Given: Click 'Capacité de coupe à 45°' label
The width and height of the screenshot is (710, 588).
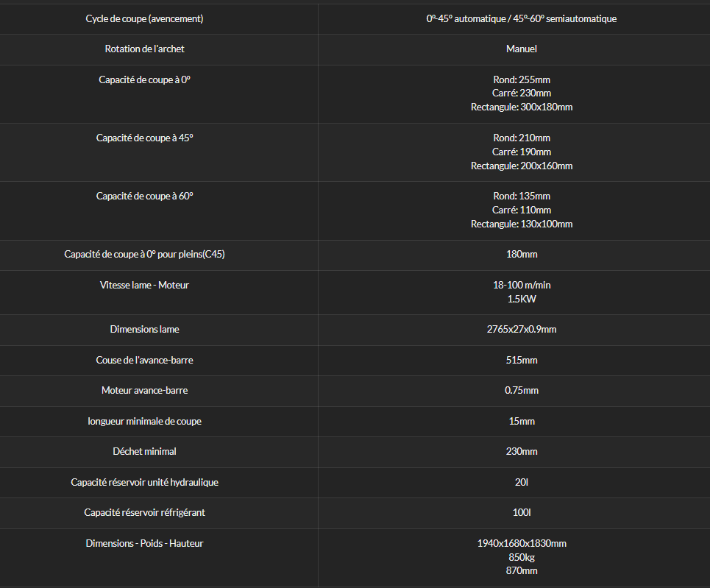Looking at the screenshot, I should (x=144, y=138).
